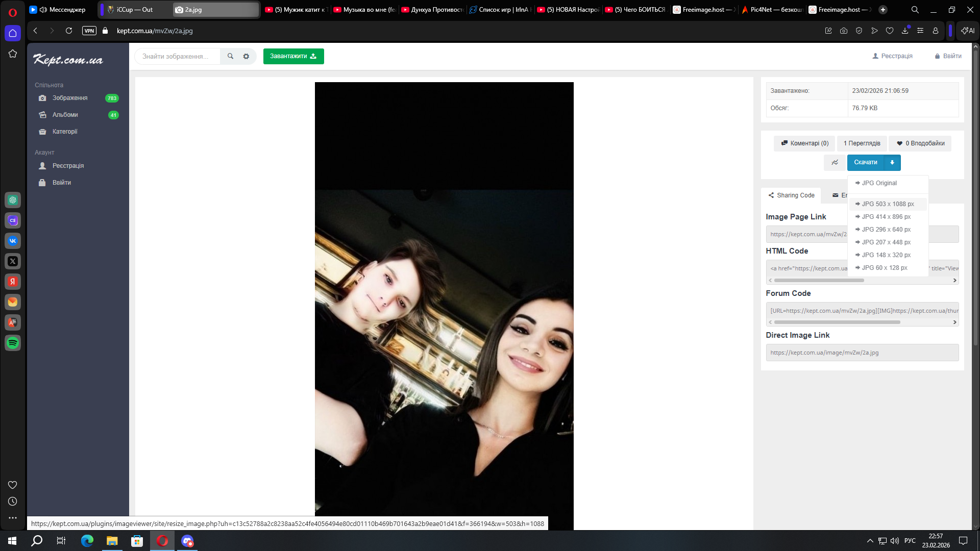
Task: Click the green Завантажити upload button
Action: click(x=293, y=56)
